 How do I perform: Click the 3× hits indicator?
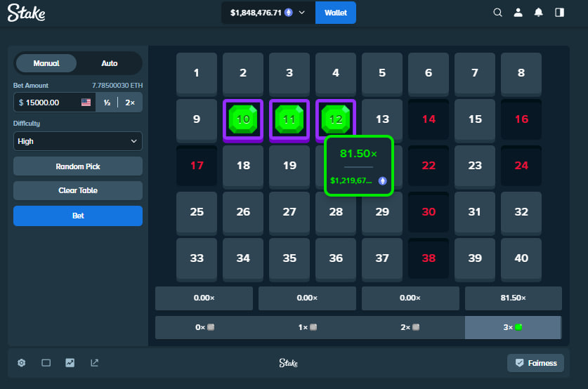513,327
